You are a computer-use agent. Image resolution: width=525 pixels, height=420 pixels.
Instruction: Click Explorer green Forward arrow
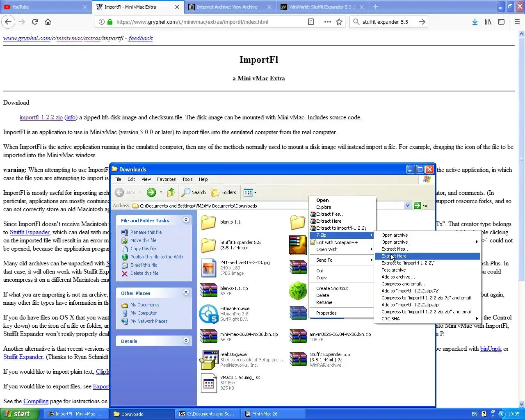151,192
